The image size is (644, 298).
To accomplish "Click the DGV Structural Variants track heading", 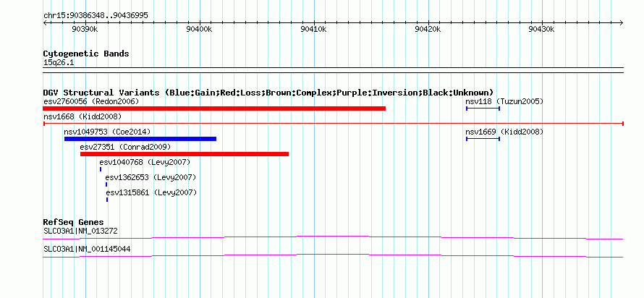I will 268,93.
